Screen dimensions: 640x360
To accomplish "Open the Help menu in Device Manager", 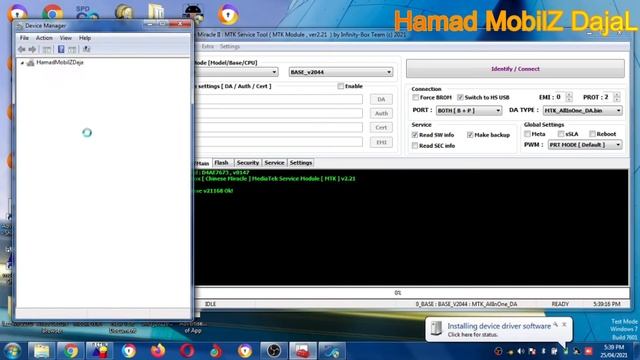I will 85,38.
